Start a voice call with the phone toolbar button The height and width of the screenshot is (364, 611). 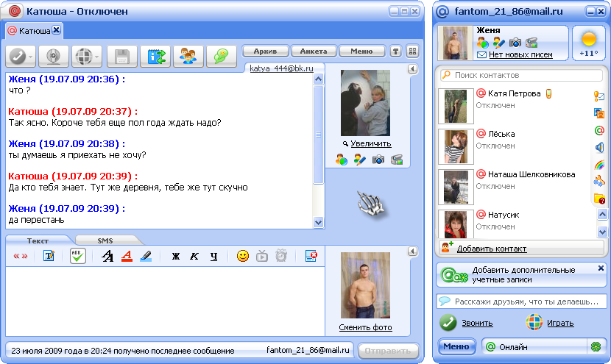(21, 57)
